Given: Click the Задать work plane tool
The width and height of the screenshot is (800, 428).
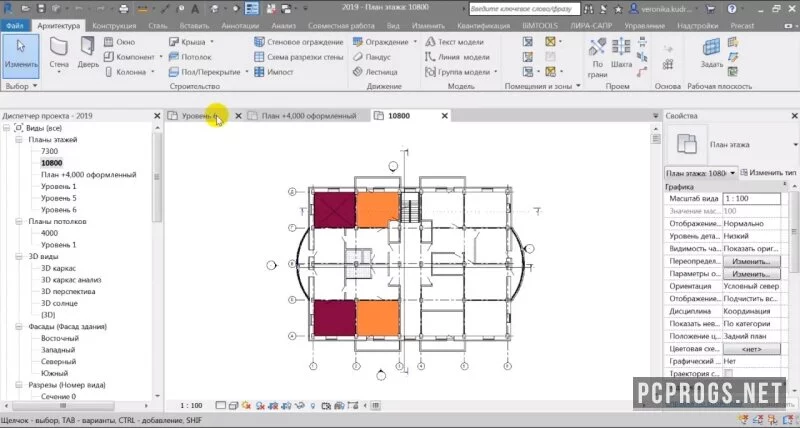Looking at the screenshot, I should click(x=711, y=53).
